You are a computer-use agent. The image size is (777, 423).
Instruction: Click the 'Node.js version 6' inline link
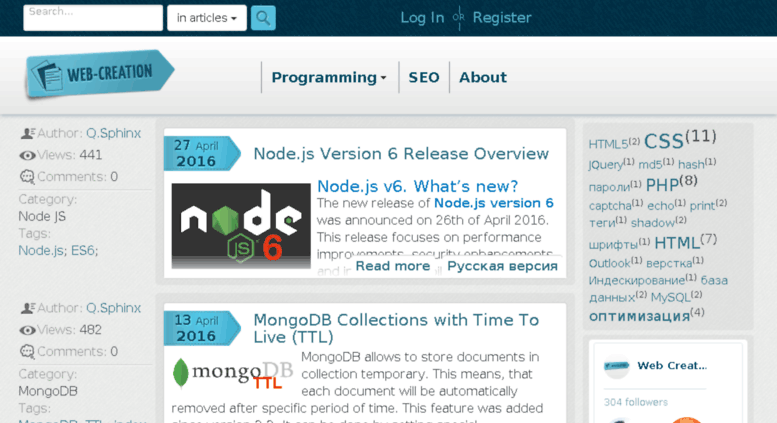click(x=494, y=203)
